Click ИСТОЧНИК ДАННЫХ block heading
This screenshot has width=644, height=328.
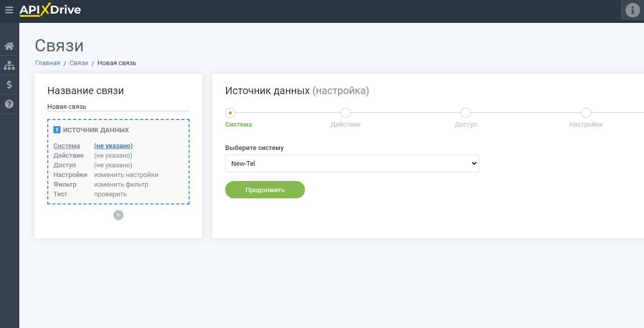[96, 130]
